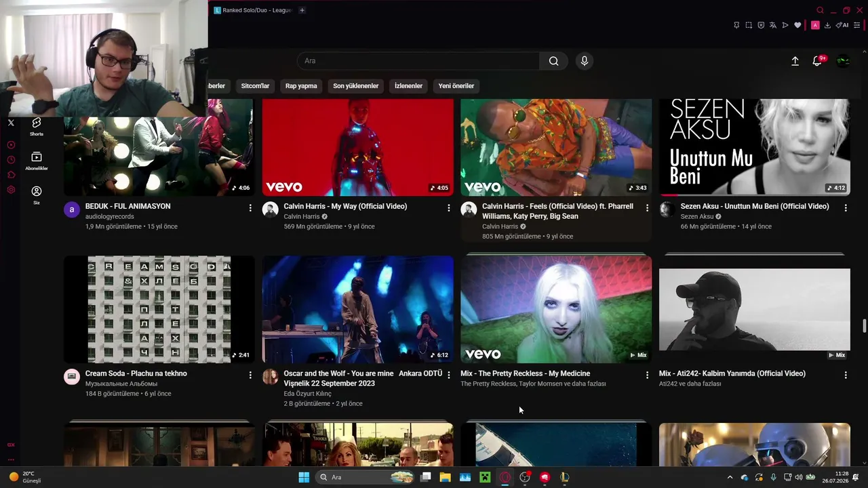
Task: Play the Oscar and the Wolf thumbnail
Action: (358, 309)
